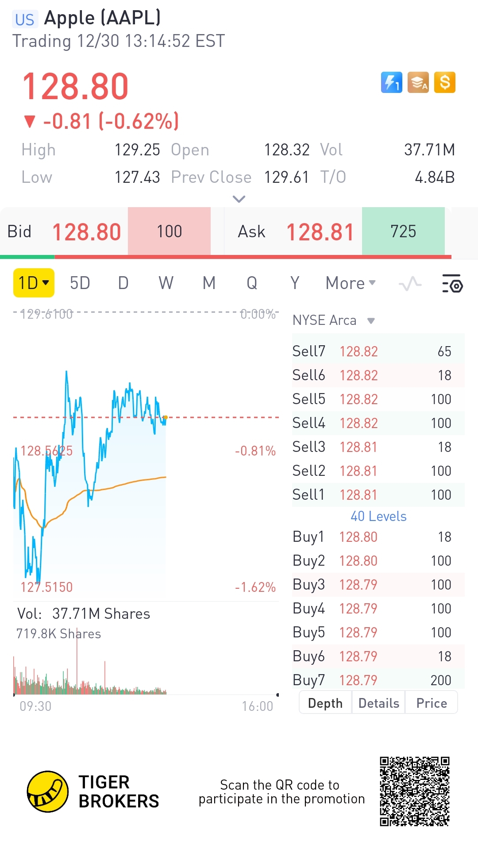Open the NYSE Arca exchange dropdown
Screen dimensions: 478x868
(x=334, y=320)
